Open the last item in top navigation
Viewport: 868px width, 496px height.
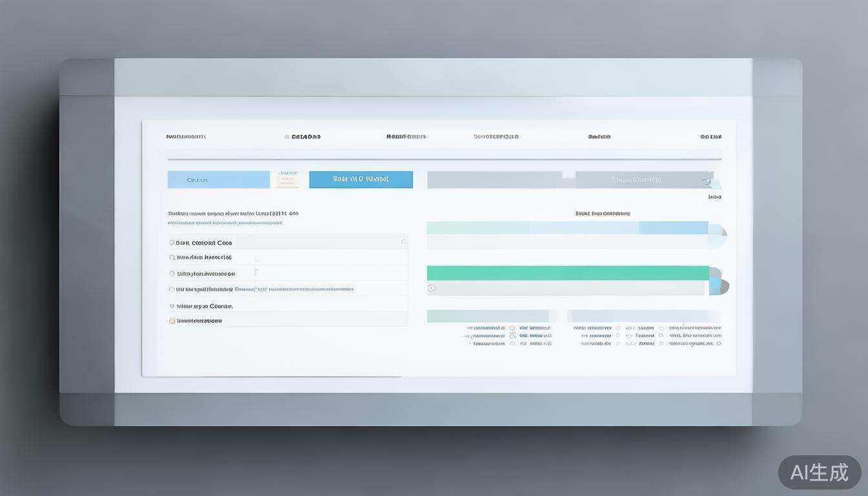tap(710, 137)
